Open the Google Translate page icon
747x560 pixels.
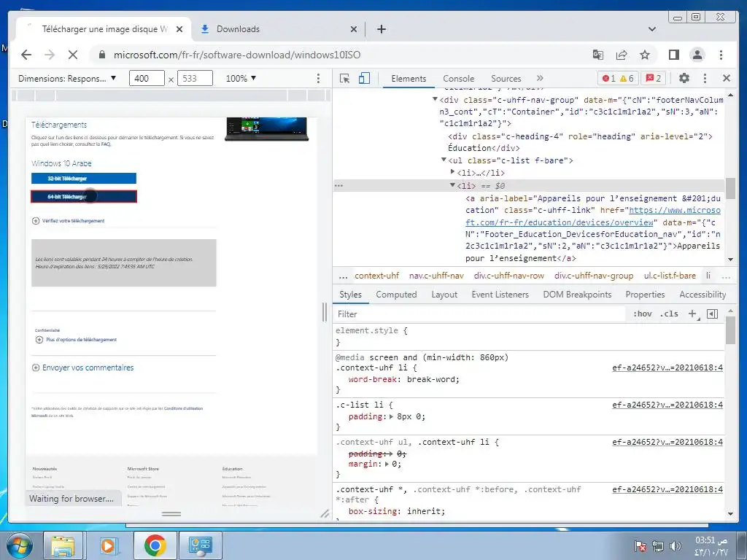(598, 55)
